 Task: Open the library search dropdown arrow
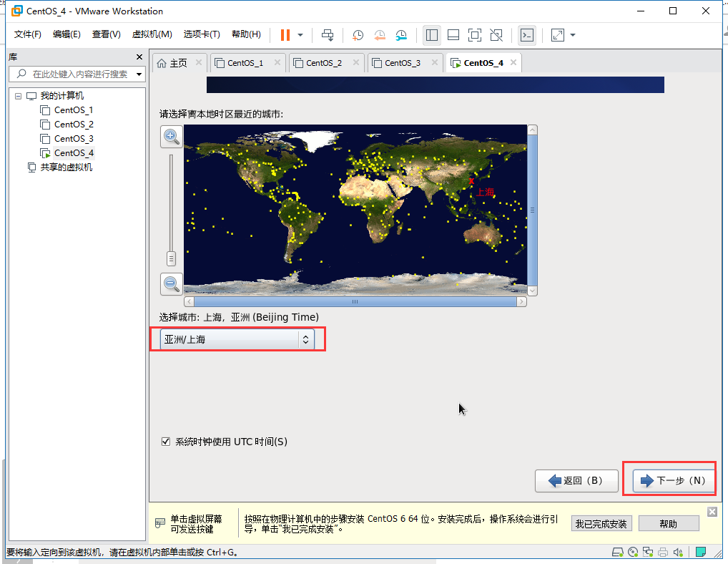coord(139,74)
